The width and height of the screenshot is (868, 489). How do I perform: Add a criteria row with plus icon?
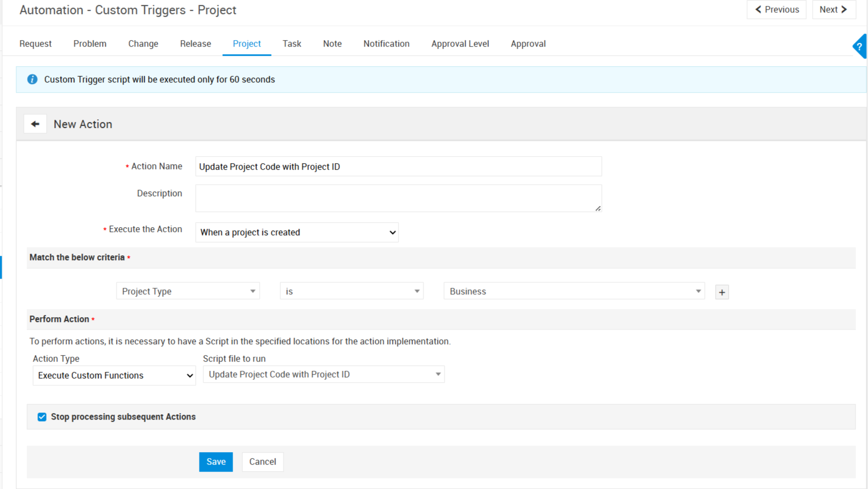722,292
